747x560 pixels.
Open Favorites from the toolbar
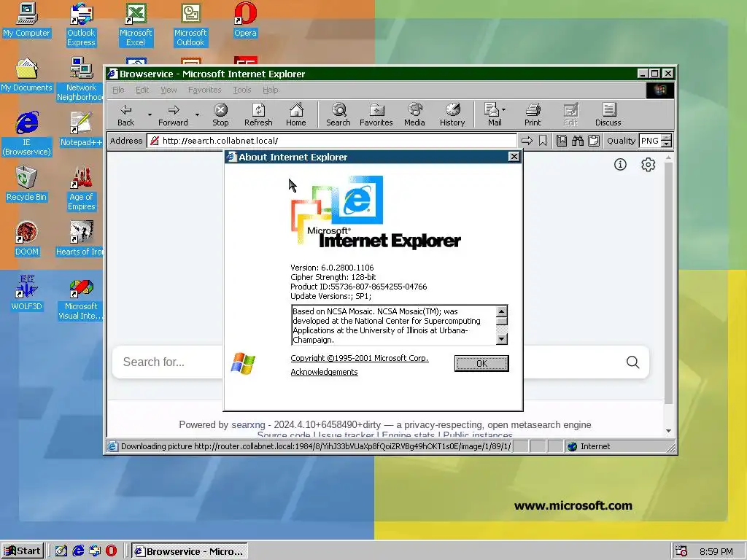pyautogui.click(x=376, y=114)
